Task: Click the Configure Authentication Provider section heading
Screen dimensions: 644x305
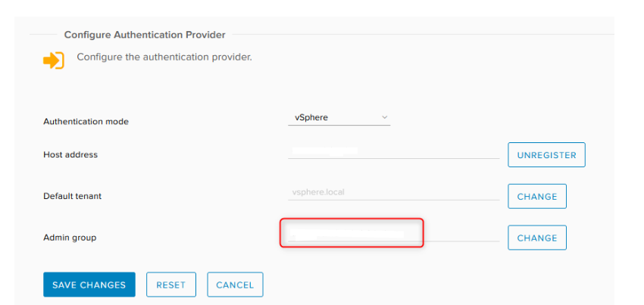Action: pos(145,35)
